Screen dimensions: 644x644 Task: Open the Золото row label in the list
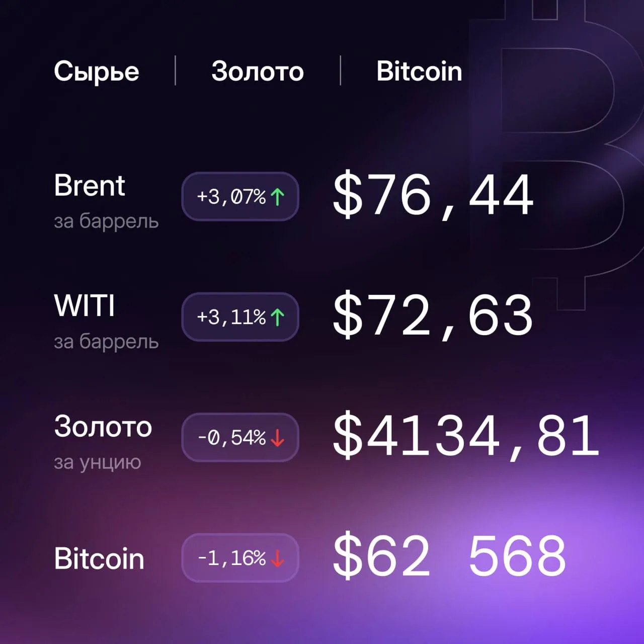pyautogui.click(x=103, y=427)
